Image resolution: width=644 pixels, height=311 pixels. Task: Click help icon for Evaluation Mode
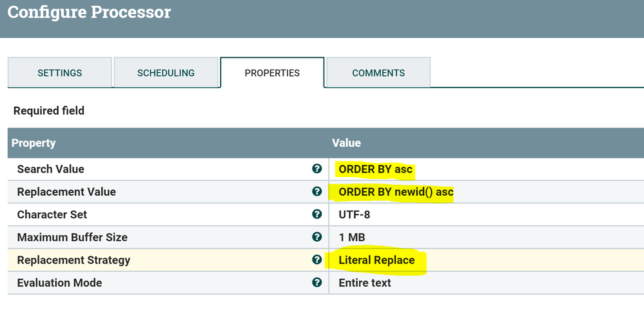[317, 282]
